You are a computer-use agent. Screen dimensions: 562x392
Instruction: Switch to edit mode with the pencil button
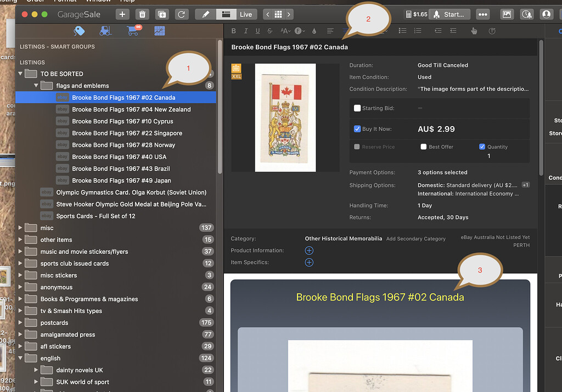pos(206,14)
